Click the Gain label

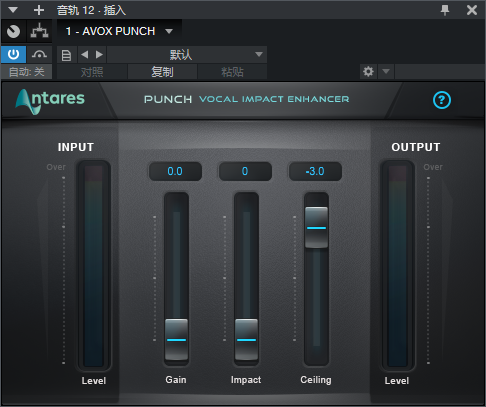tap(176, 380)
